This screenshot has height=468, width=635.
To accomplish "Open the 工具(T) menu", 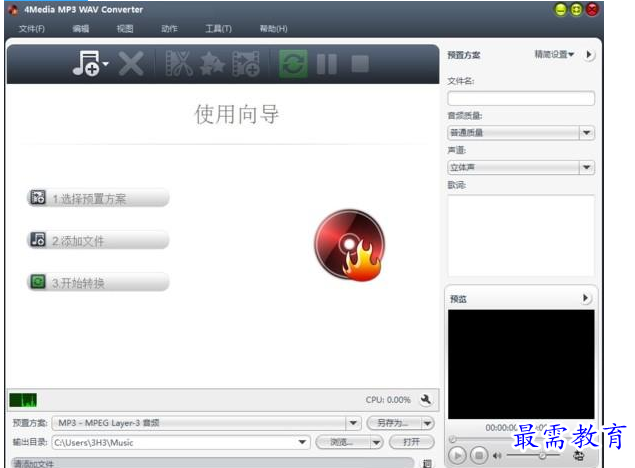I will [218, 29].
